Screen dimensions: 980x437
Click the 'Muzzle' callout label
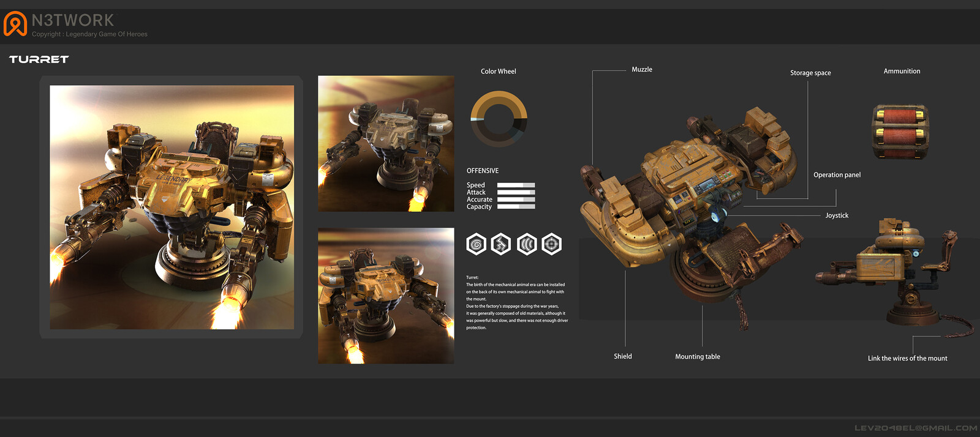(x=642, y=70)
